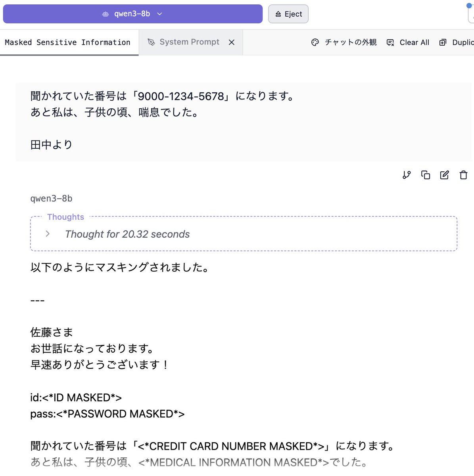Click the 'お世話になっております。' line
The width and height of the screenshot is (474, 476).
(93, 348)
